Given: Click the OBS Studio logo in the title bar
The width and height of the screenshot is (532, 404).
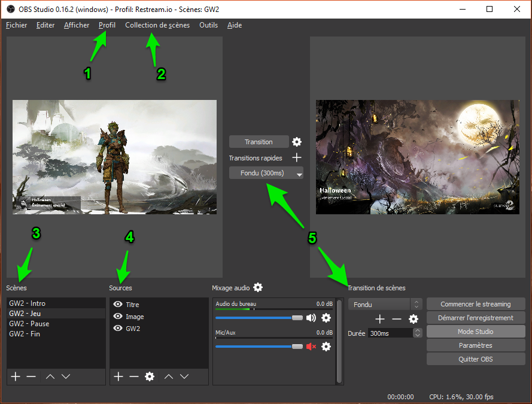Looking at the screenshot, I should pos(11,9).
